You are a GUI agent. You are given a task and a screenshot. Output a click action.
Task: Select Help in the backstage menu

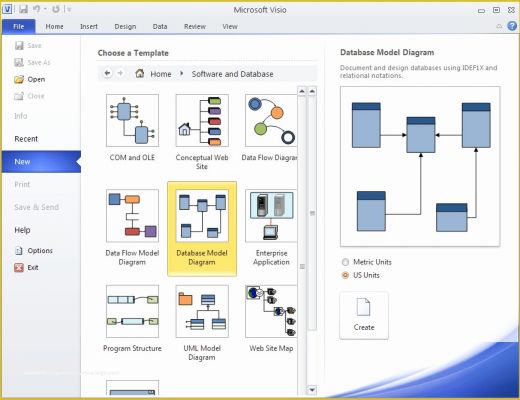(22, 230)
